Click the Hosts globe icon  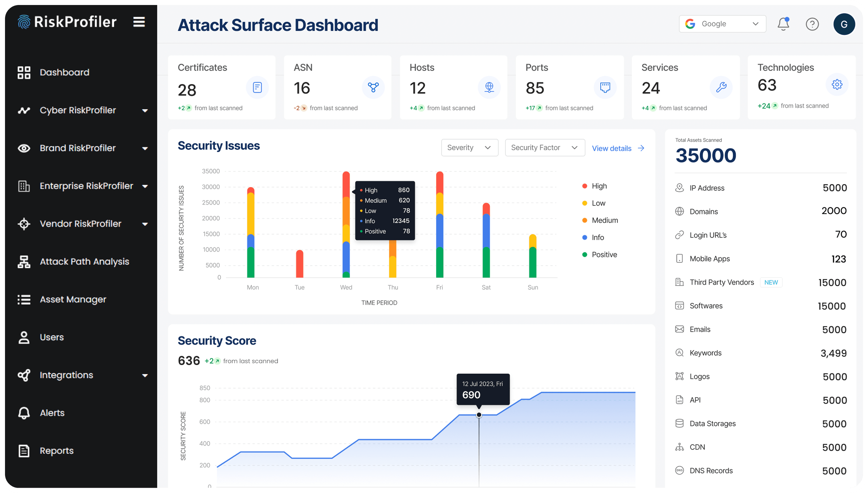tap(489, 87)
